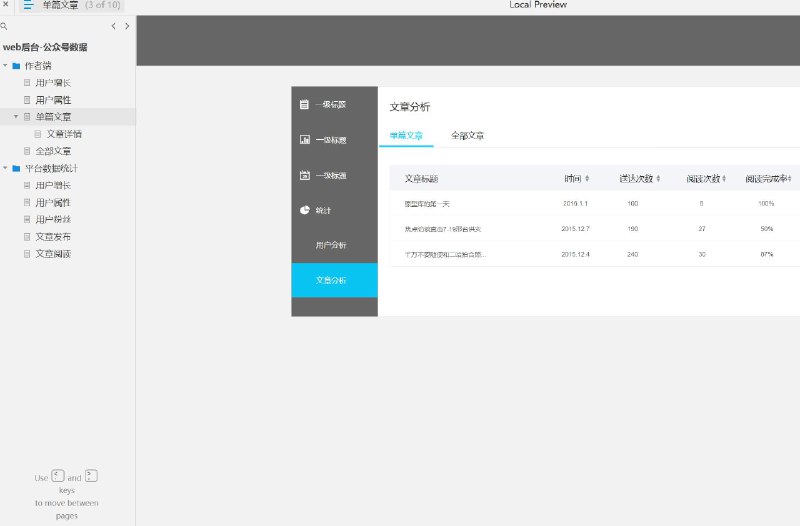Sort the table by 送达次数 arrows
The image size is (800, 526).
[x=658, y=179]
